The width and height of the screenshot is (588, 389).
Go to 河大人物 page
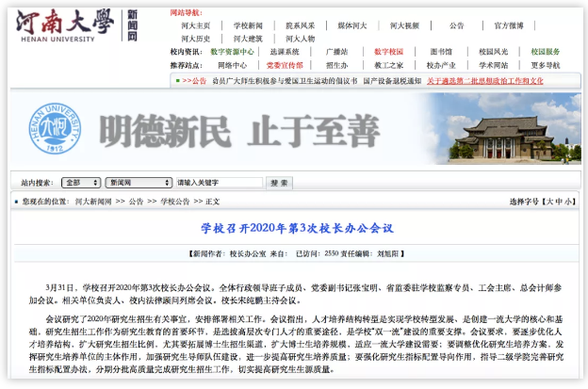[300, 39]
